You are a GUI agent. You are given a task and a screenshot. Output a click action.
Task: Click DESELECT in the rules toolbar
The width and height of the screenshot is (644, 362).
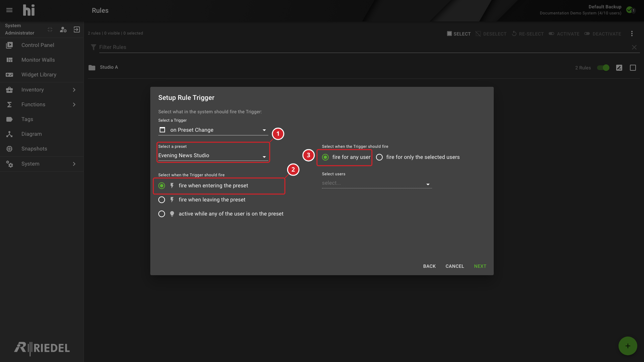491,34
